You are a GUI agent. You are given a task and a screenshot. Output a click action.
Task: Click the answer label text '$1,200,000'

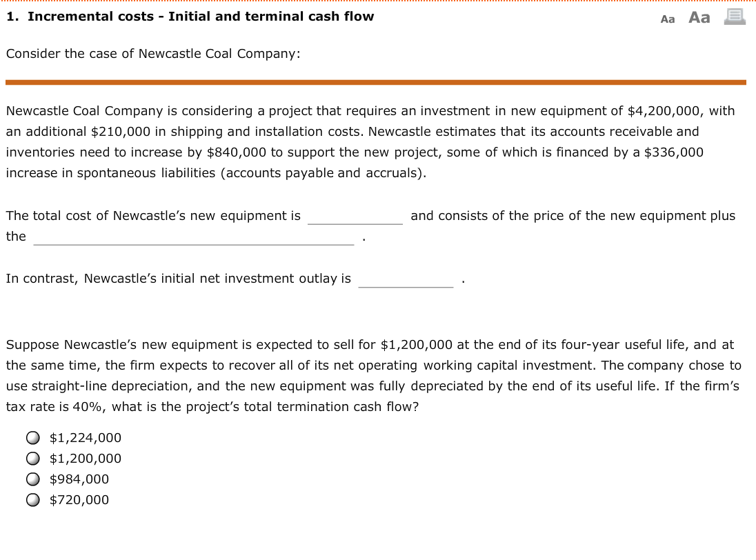pyautogui.click(x=85, y=458)
